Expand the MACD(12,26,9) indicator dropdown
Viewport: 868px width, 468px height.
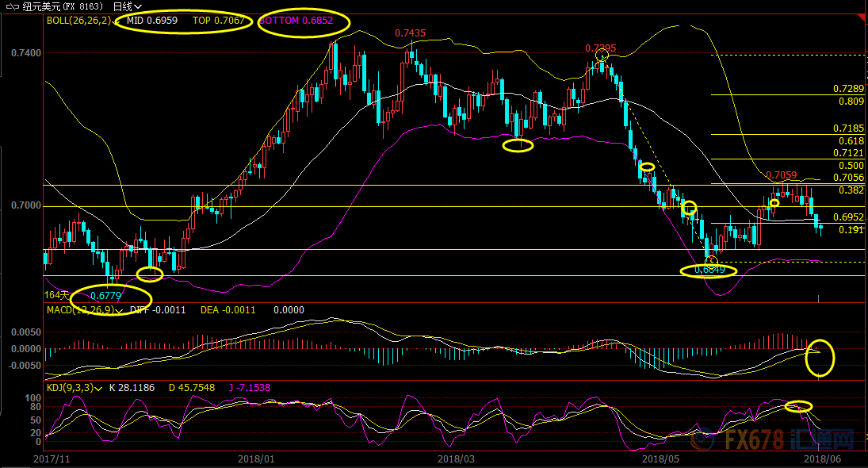click(119, 310)
